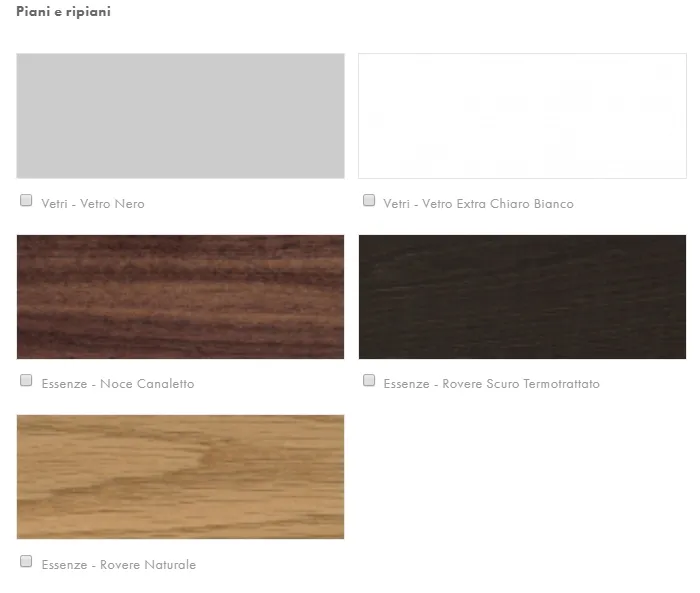Tick the Vetro Extra Chiaro Bianco checkbox
The image size is (700, 593).
click(x=369, y=200)
